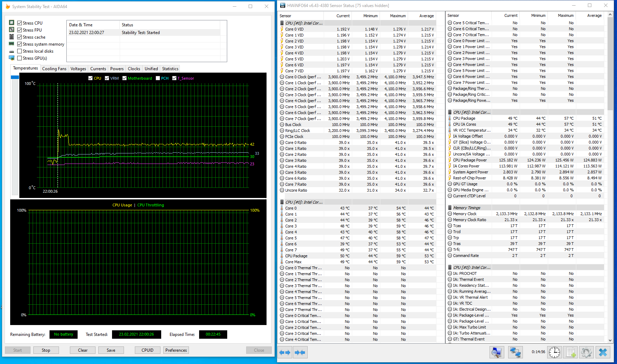Reset HWiNFO min/max with clock icon
Screen dimensions: 617x364
tap(555, 352)
